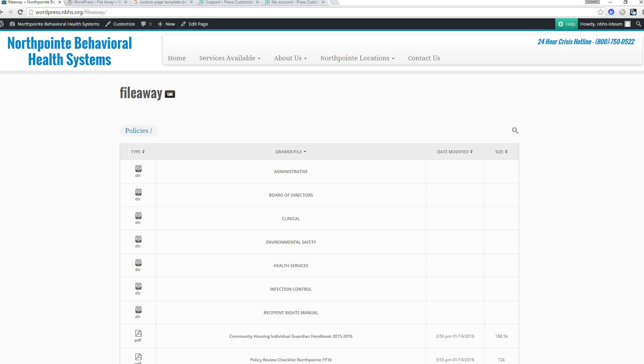The height and width of the screenshot is (364, 644).
Task: Open the Northpointe Locations dropdown
Action: (x=357, y=58)
